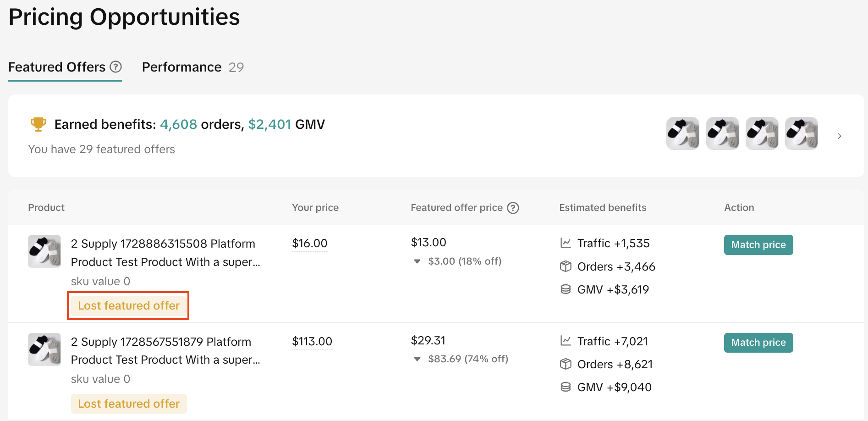Click the GMV coins icon for +$9,040
The height and width of the screenshot is (421, 868).
coord(566,387)
